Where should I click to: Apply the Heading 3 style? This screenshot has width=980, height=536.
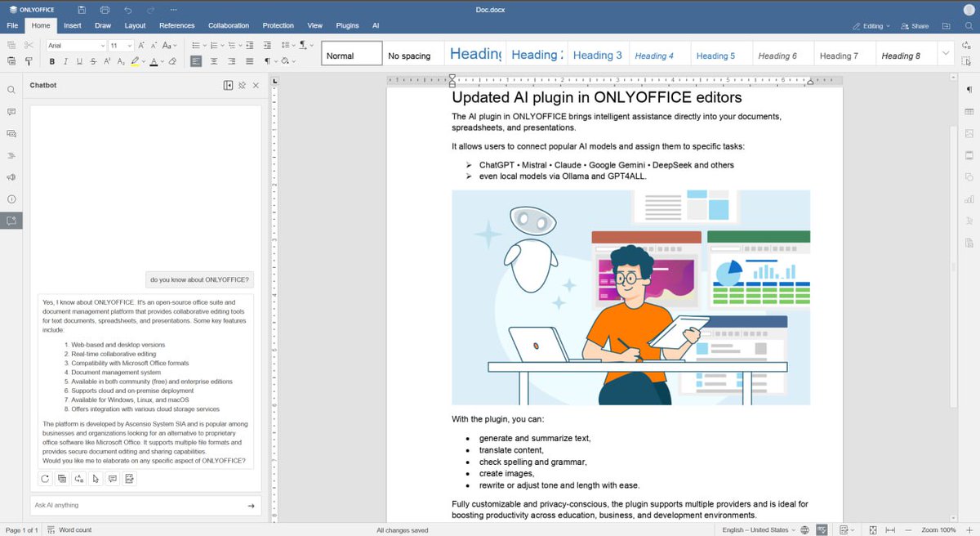click(x=597, y=56)
